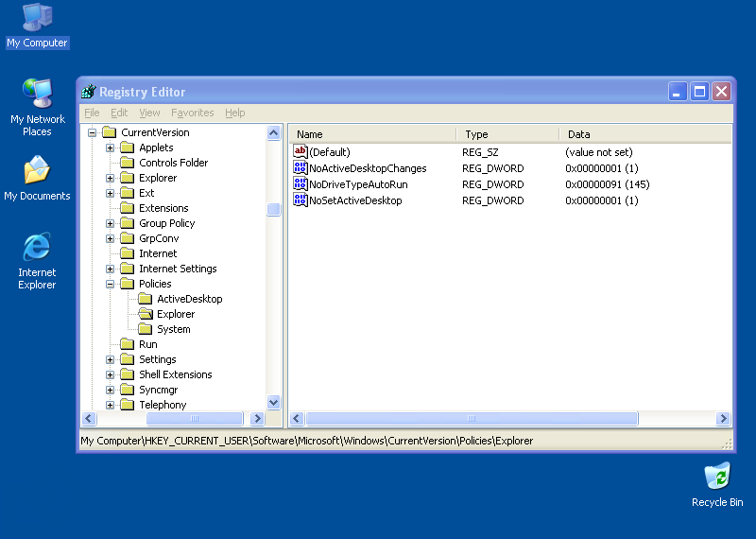This screenshot has width=756, height=539.
Task: Open the Help menu
Action: click(234, 113)
